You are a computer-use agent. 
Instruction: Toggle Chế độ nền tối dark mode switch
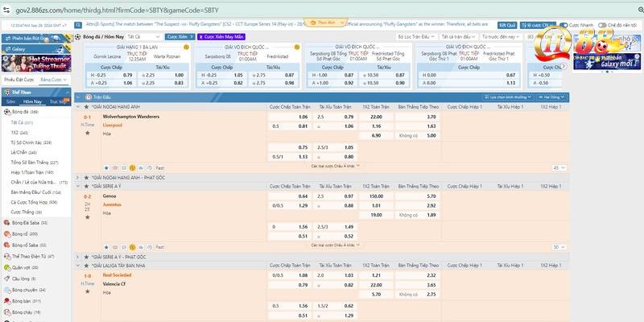coord(602,25)
